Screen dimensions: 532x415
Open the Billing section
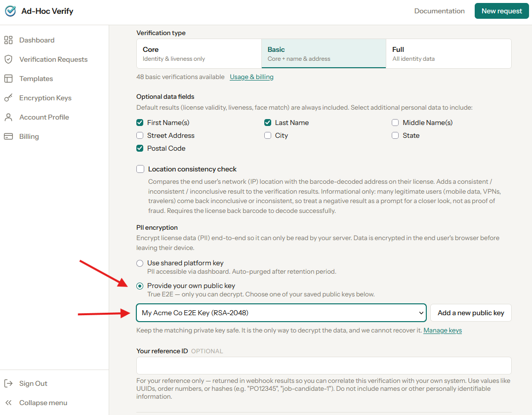tap(29, 136)
